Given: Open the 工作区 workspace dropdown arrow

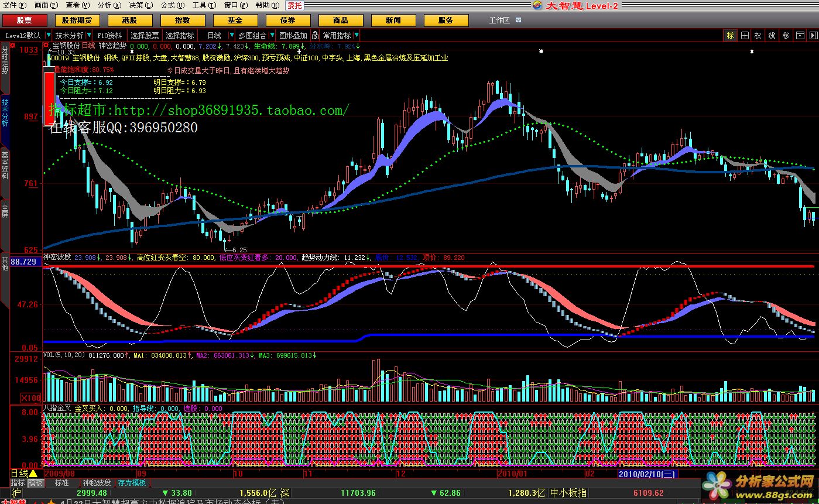Looking at the screenshot, I should tap(518, 20).
